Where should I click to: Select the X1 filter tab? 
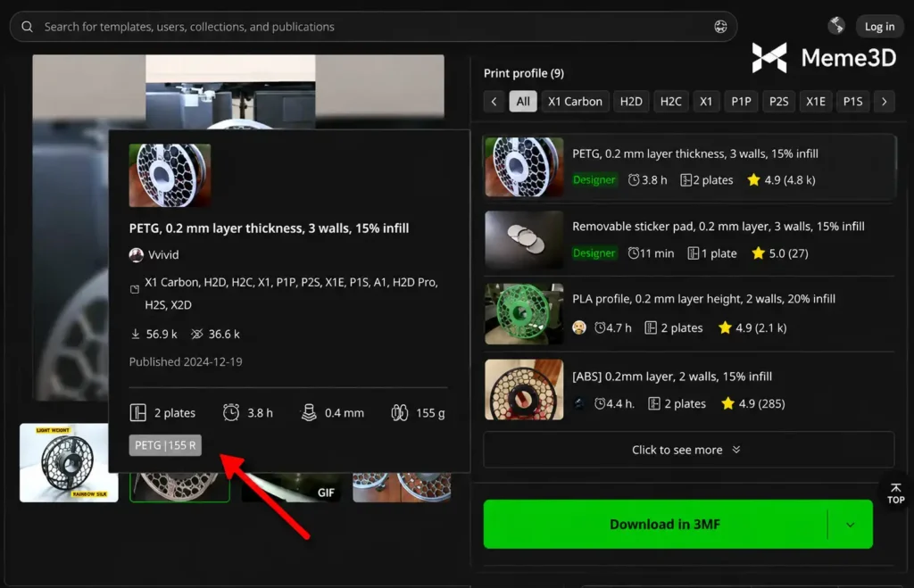(706, 102)
